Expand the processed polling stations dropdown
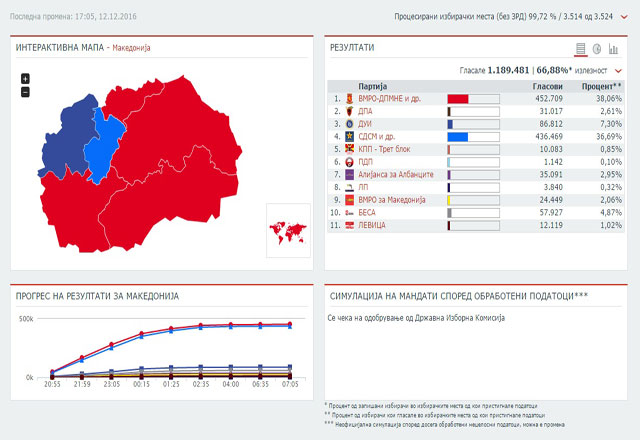 click(x=624, y=17)
